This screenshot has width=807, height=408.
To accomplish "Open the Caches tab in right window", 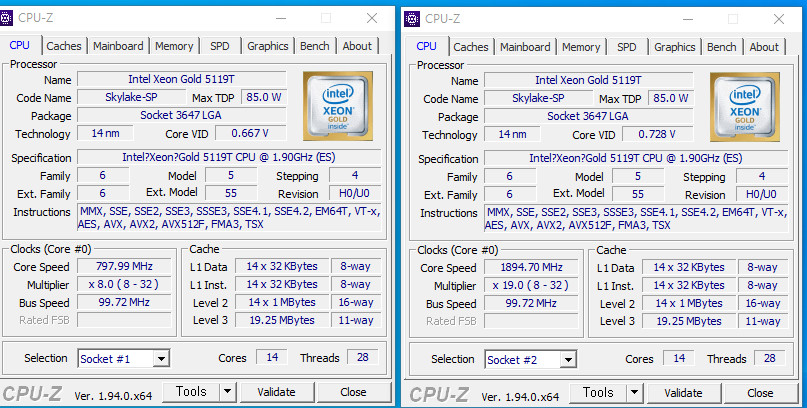I will click(x=471, y=47).
